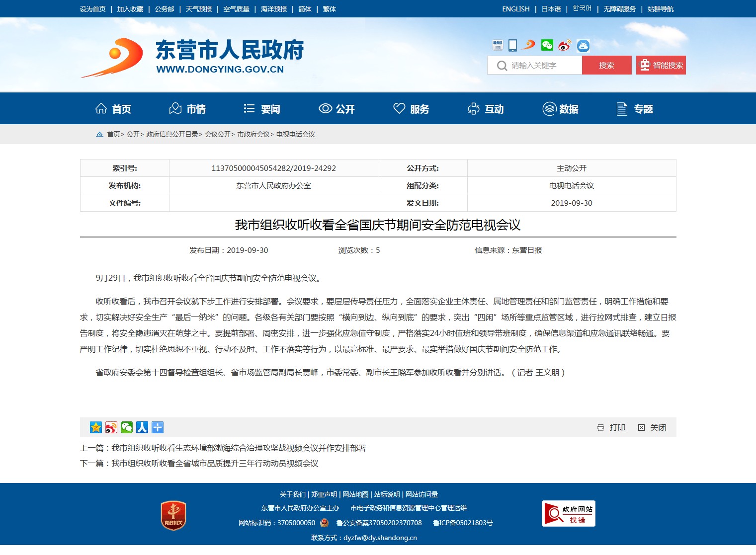Viewport: 756px width, 555px height.
Task: Click the party/government agency red badge
Action: (173, 515)
